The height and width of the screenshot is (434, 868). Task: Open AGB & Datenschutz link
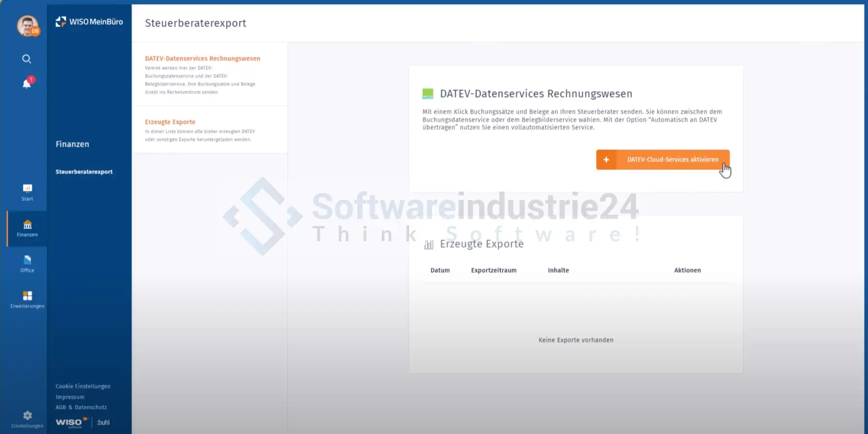coord(81,407)
